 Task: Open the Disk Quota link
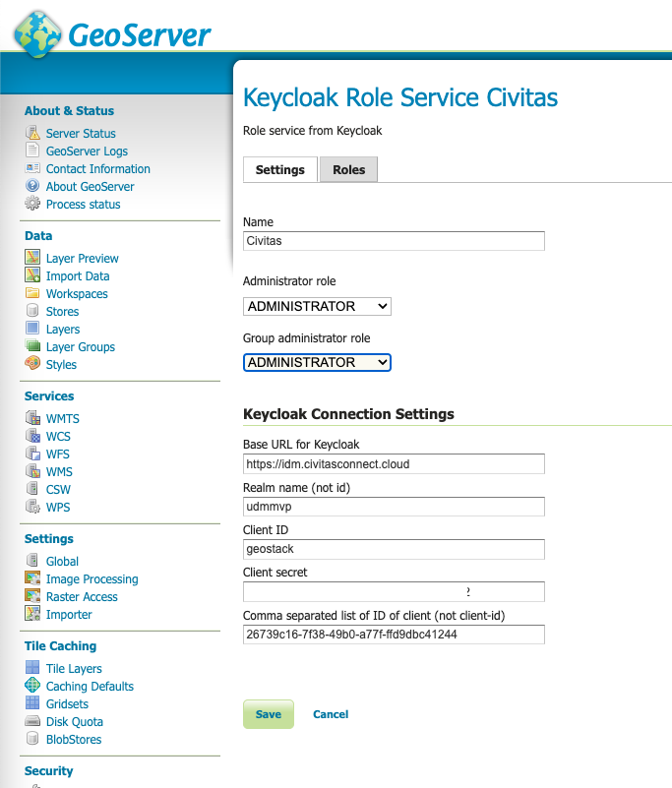tap(75, 722)
